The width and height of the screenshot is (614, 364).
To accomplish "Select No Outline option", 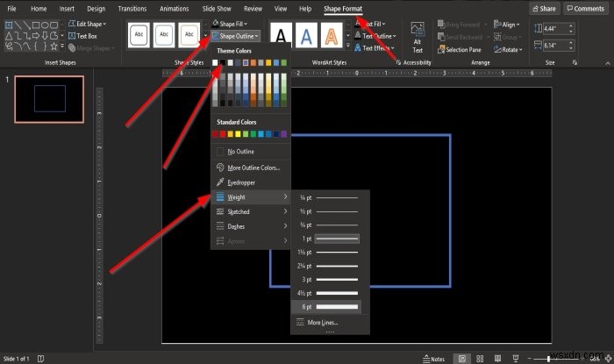I will click(x=251, y=152).
